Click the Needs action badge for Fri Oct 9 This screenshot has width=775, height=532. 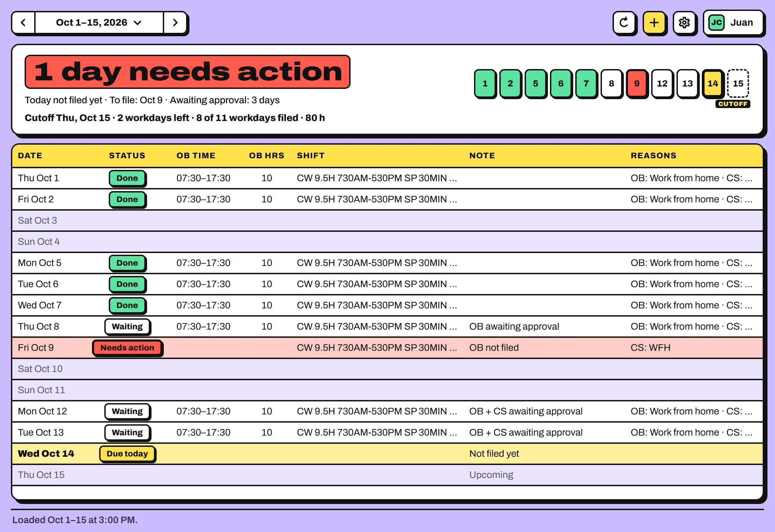[127, 348]
